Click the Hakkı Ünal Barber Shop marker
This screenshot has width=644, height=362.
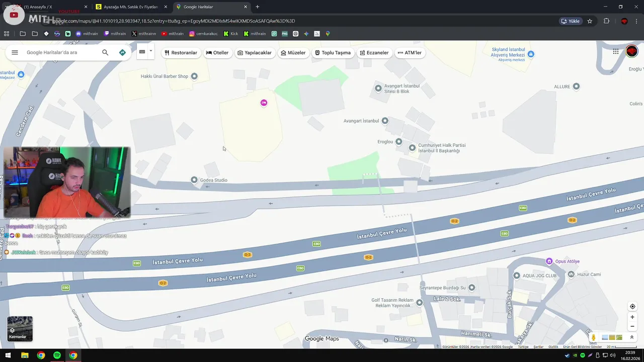[x=194, y=76]
